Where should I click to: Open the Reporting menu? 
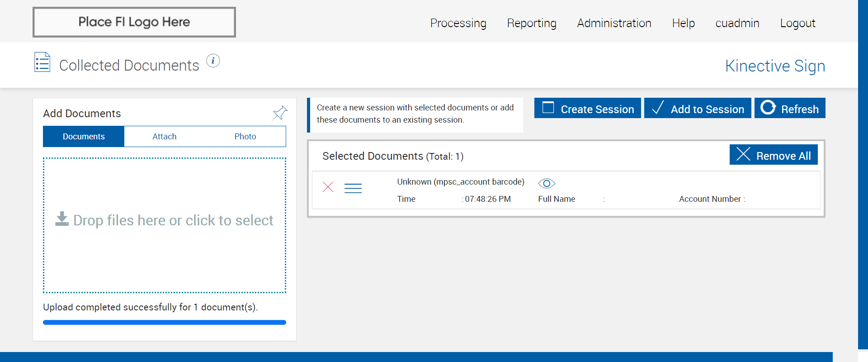click(x=532, y=23)
